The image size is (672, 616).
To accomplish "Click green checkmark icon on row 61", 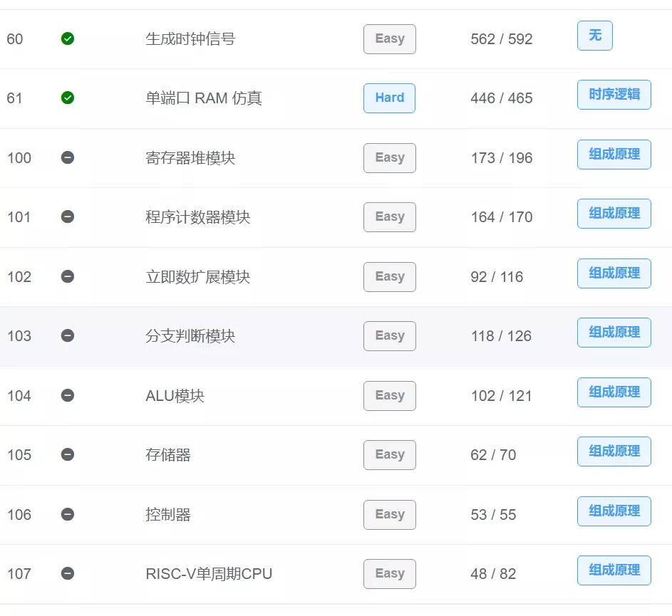I will [68, 98].
